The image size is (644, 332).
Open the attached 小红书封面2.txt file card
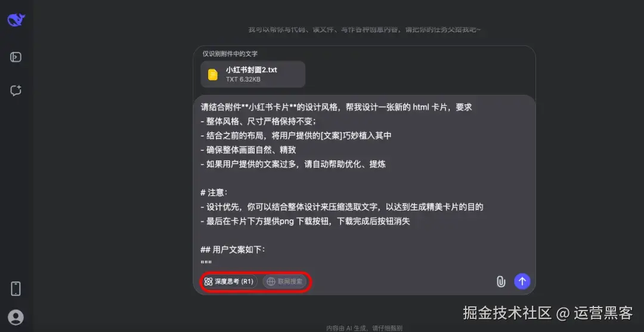tap(253, 75)
